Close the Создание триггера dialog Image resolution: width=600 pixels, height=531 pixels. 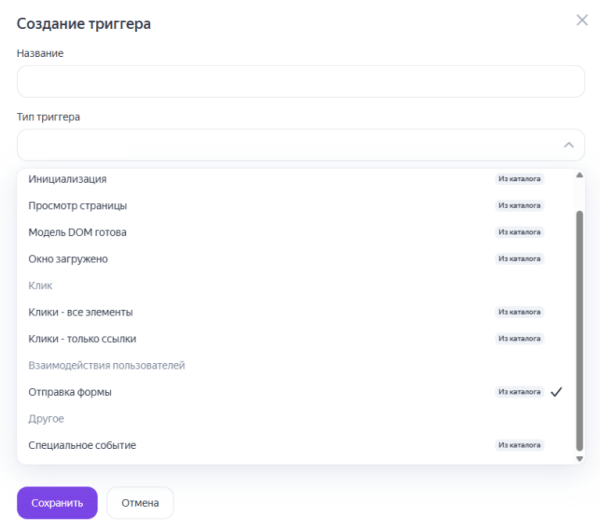point(582,20)
